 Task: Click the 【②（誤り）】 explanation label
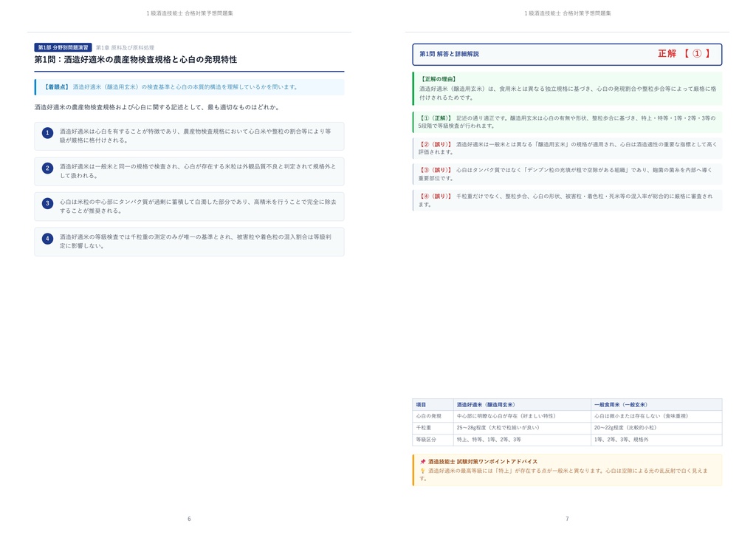click(436, 144)
